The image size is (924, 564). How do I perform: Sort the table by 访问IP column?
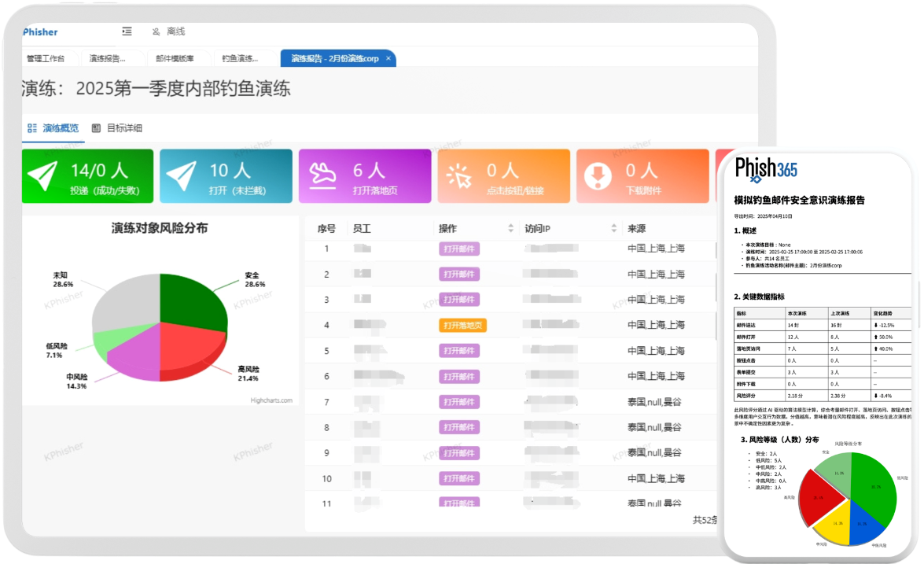614,228
